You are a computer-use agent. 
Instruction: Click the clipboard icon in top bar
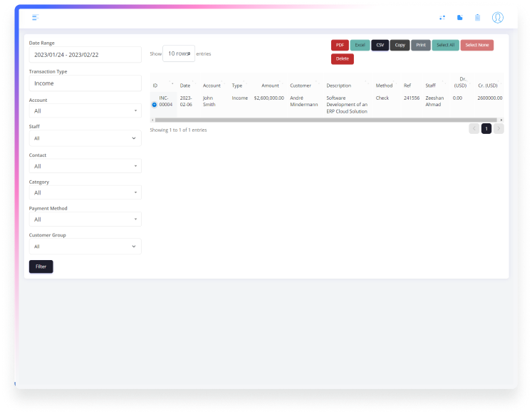pos(478,17)
